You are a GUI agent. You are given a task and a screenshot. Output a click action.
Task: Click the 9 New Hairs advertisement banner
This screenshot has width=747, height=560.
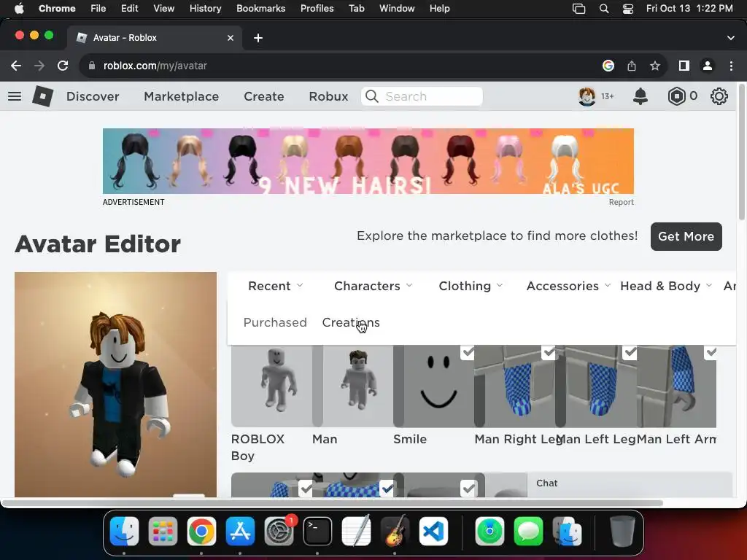368,161
